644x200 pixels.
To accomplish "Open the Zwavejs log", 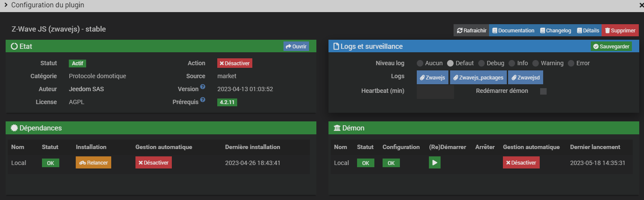I will click(433, 77).
